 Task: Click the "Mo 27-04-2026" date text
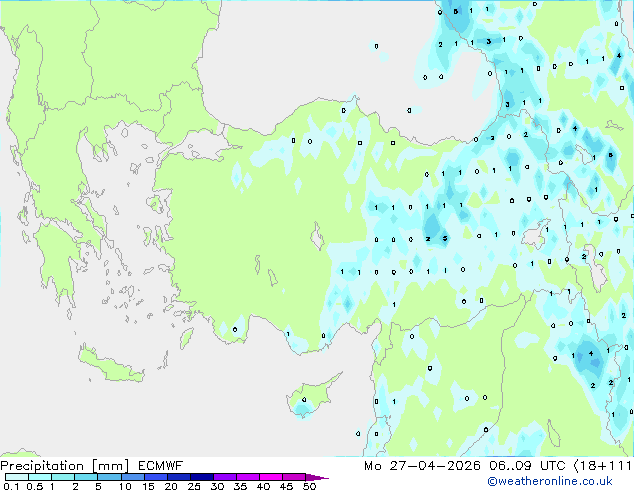[422, 466]
